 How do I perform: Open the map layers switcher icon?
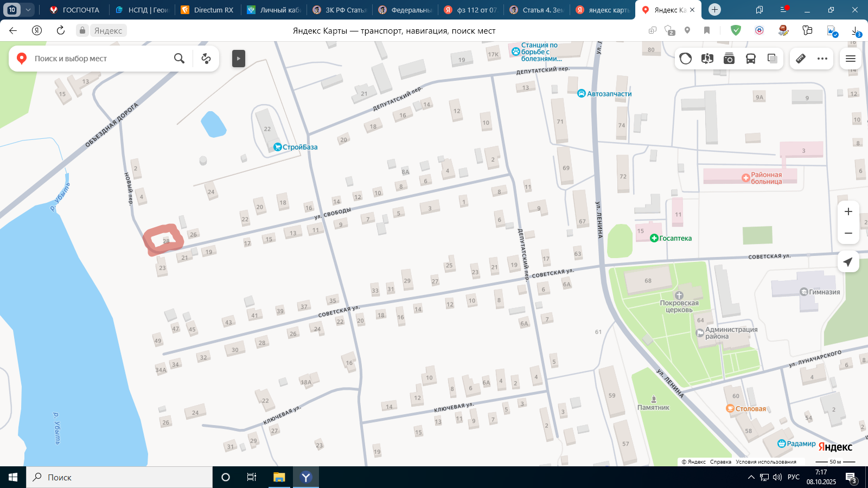click(x=773, y=59)
